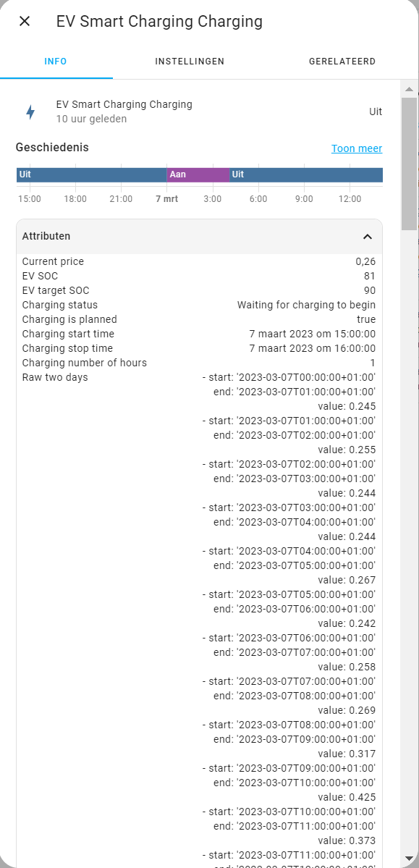Viewport: 419px width, 868px height.
Task: Click the close X icon
Action: (24, 21)
